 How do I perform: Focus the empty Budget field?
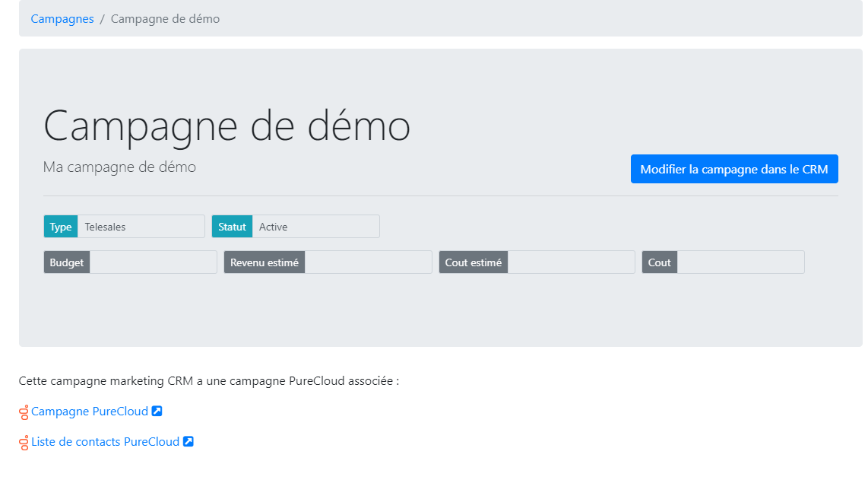point(153,262)
